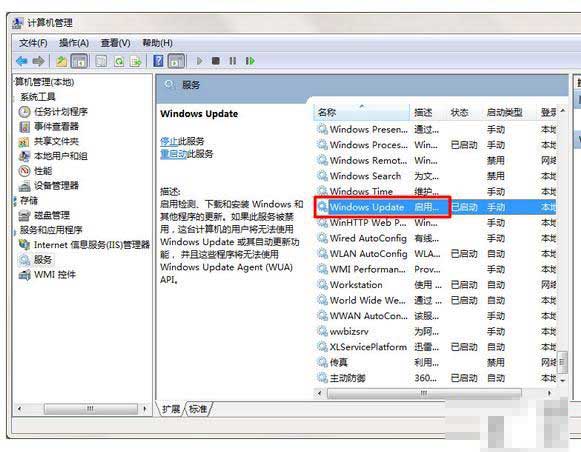Select the Windows Update service row
The height and width of the screenshot is (452, 581).
(x=436, y=207)
